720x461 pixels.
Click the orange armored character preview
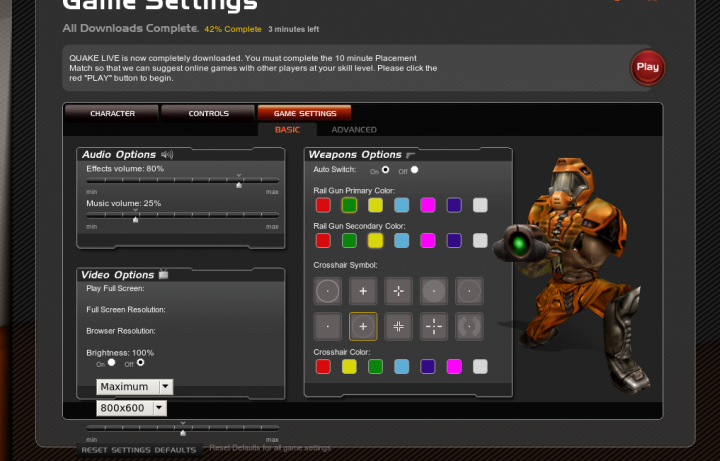(x=574, y=273)
